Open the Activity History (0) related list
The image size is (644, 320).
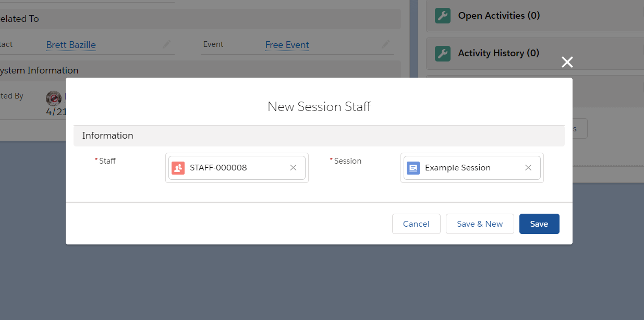coord(499,53)
